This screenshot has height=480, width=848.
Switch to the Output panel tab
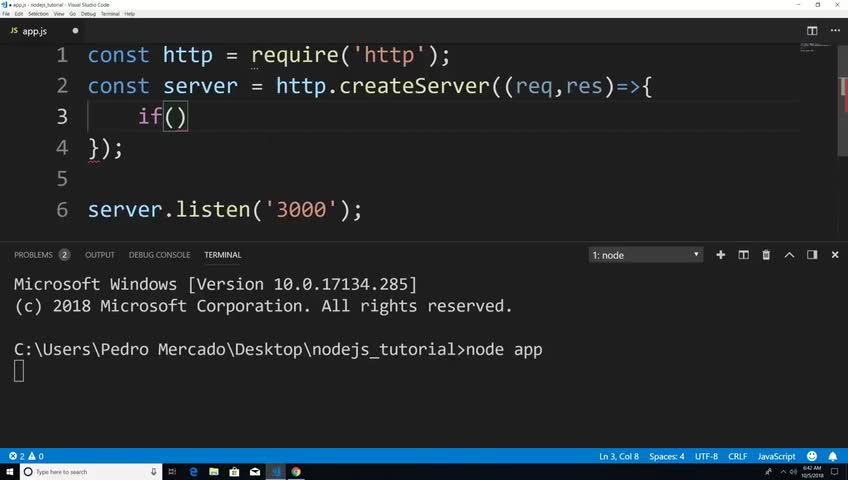tap(100, 255)
